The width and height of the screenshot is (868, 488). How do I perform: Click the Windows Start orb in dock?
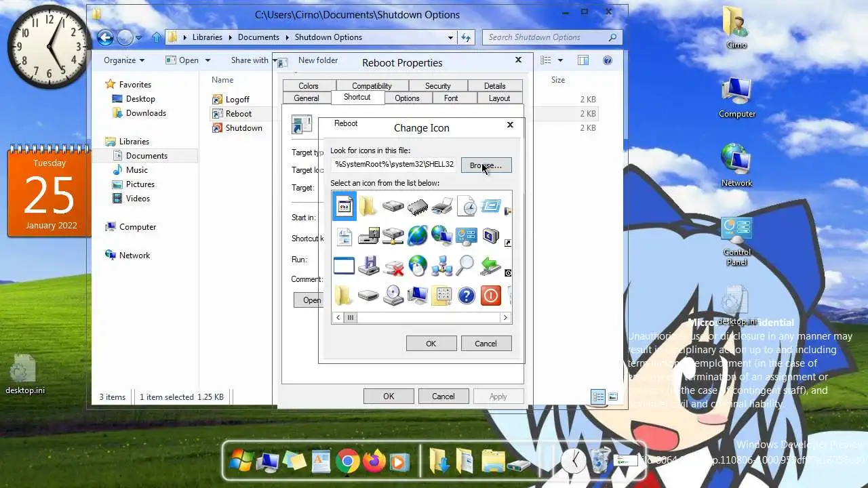click(241, 462)
